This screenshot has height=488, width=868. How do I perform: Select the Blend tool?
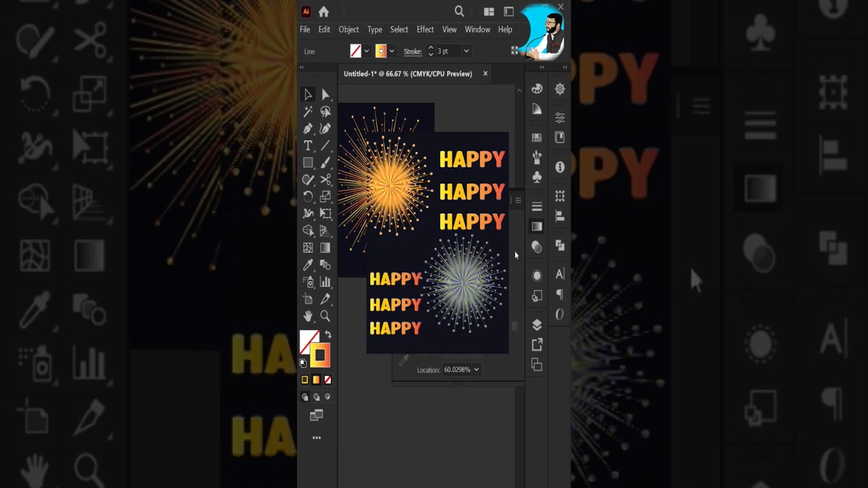point(325,265)
